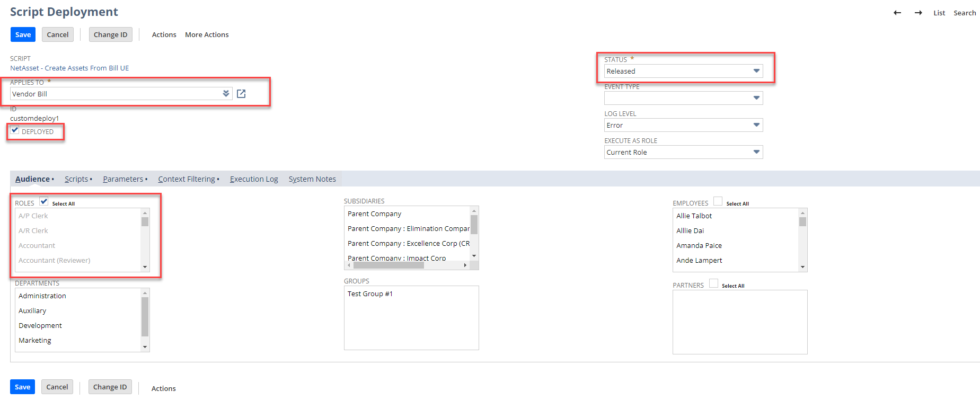
Task: Click the next record right arrow icon
Action: coord(918,13)
